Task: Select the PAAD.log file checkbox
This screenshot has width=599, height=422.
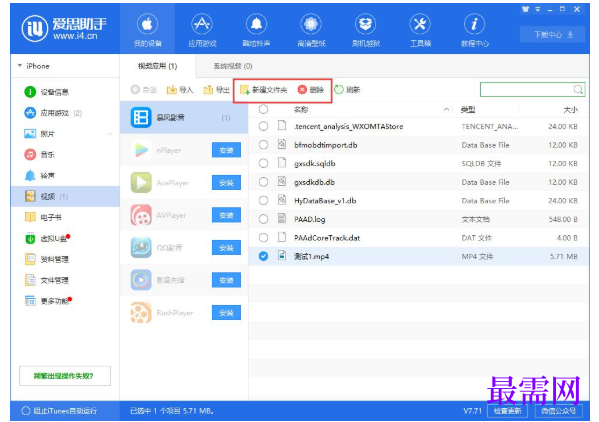Action: [x=263, y=219]
